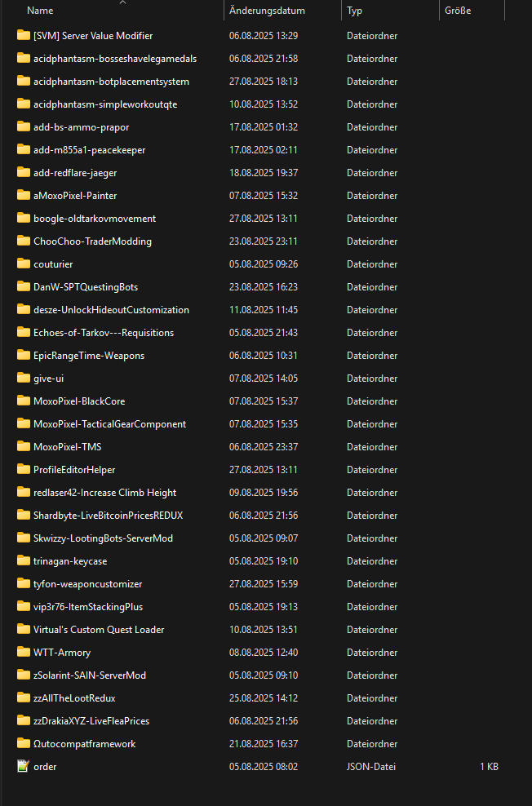
Task: Click the couturier folder icon
Action: click(23, 263)
